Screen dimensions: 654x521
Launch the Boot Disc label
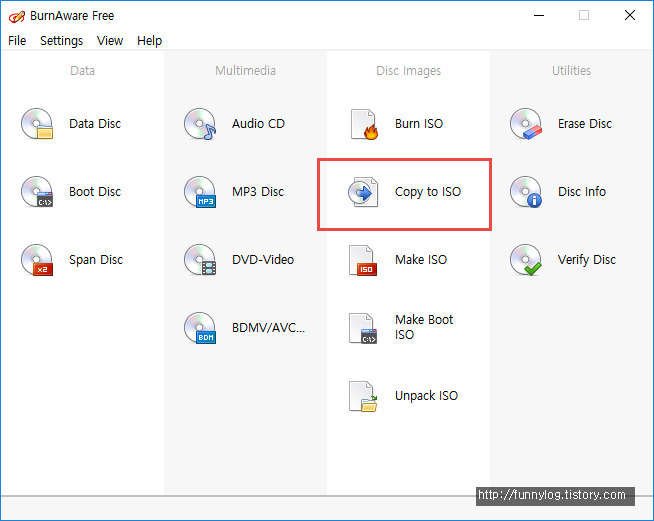click(95, 191)
